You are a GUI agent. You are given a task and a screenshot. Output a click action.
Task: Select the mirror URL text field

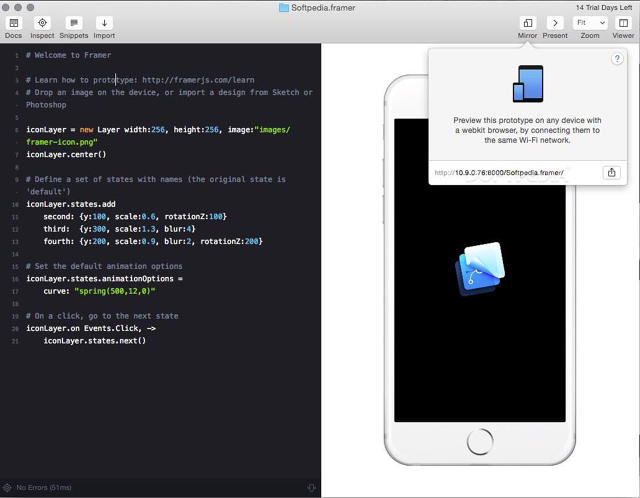499,173
